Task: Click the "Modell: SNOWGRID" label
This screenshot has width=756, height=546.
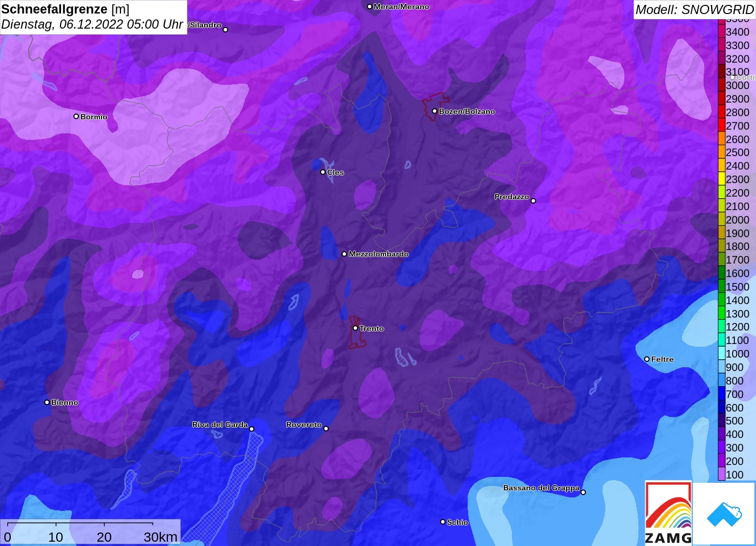Action: tap(694, 10)
